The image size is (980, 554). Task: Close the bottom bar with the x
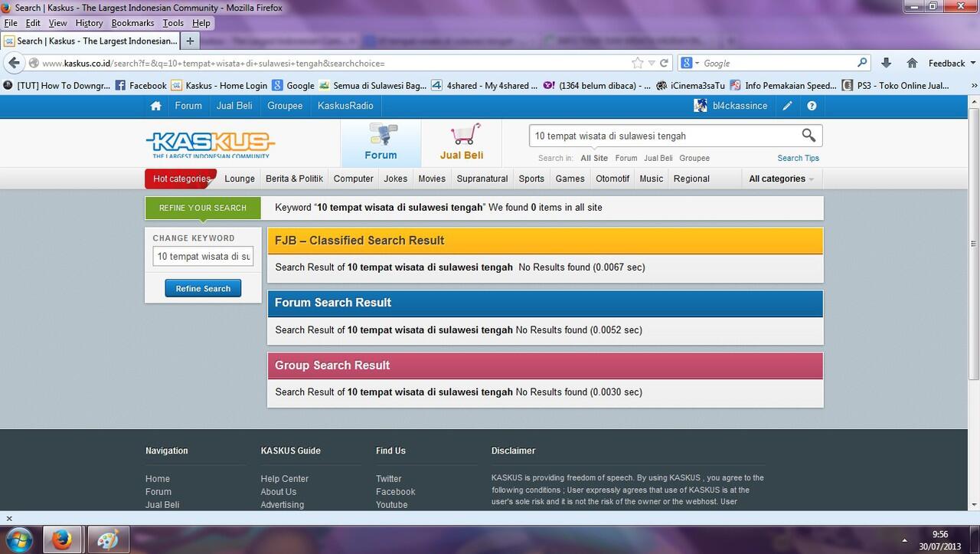pos(9,519)
